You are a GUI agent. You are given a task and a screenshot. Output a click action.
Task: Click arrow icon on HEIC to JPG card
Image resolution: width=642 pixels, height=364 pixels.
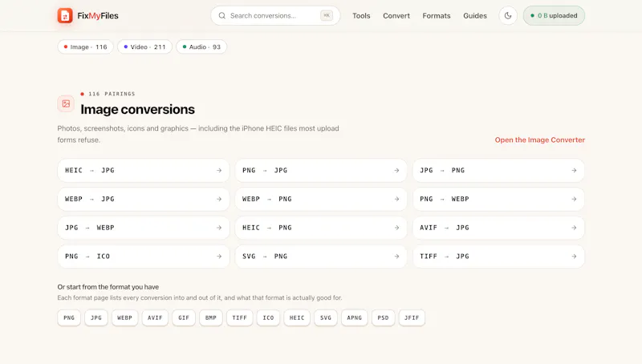(219, 170)
